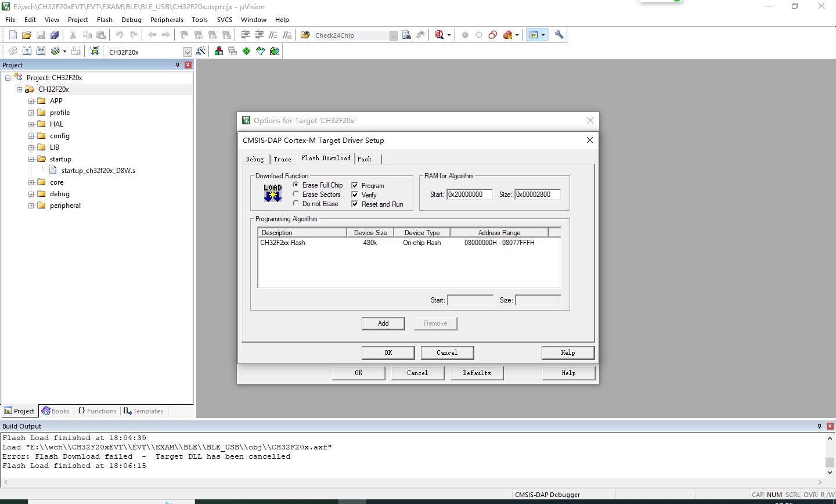This screenshot has width=836, height=504.
Task: Click the Translate current file icon
Action: [13, 51]
